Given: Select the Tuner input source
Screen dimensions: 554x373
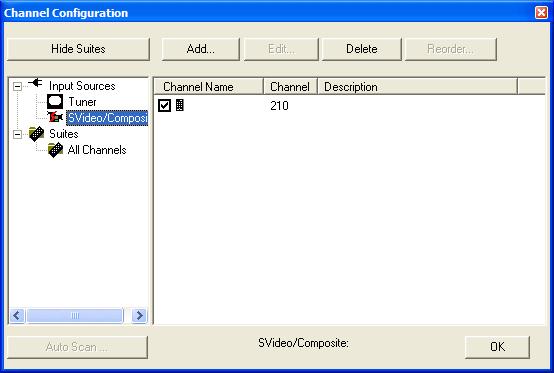Looking at the screenshot, I should (x=82, y=102).
